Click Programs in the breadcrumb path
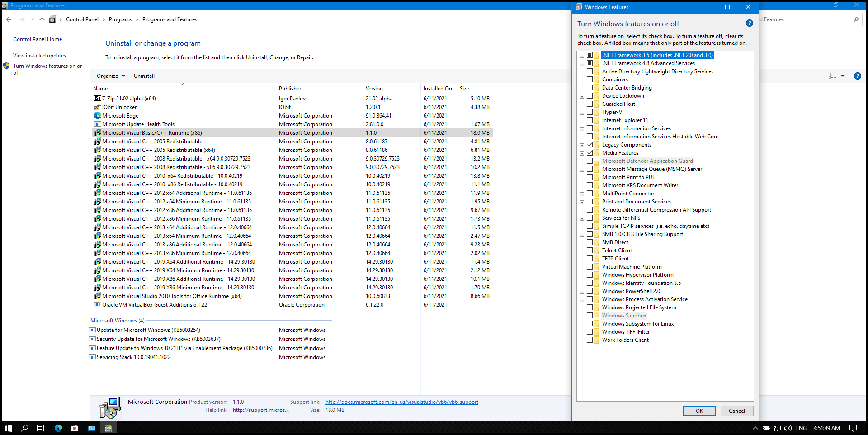Image resolution: width=868 pixels, height=435 pixels. [x=120, y=19]
